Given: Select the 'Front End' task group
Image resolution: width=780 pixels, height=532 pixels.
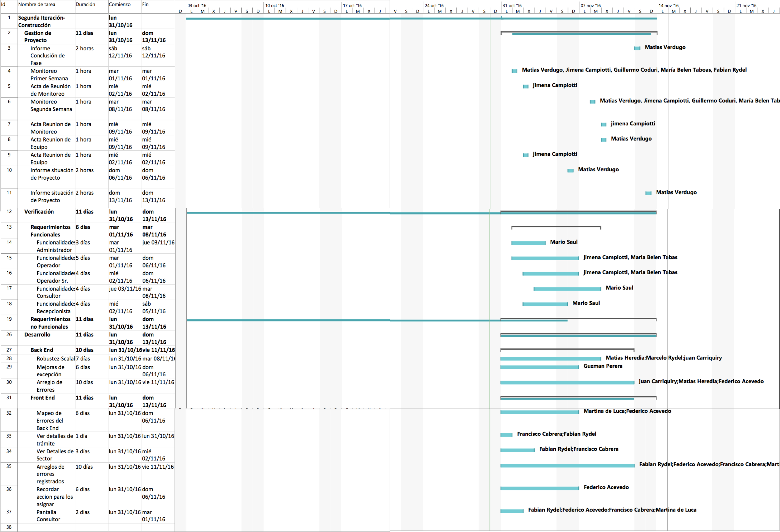Looking at the screenshot, I should coord(43,398).
